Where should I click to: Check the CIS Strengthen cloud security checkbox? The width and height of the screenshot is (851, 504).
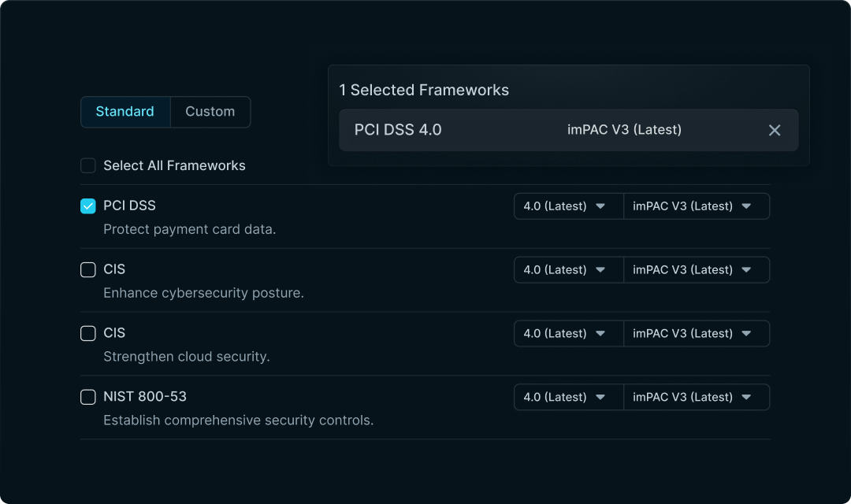pyautogui.click(x=88, y=333)
